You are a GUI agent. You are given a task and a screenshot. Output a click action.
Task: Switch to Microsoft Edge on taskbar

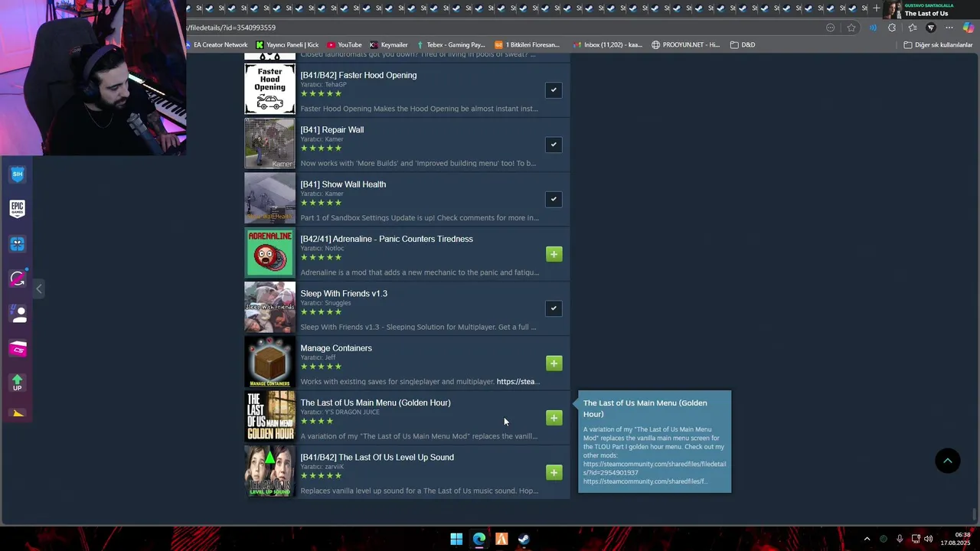pyautogui.click(x=479, y=539)
